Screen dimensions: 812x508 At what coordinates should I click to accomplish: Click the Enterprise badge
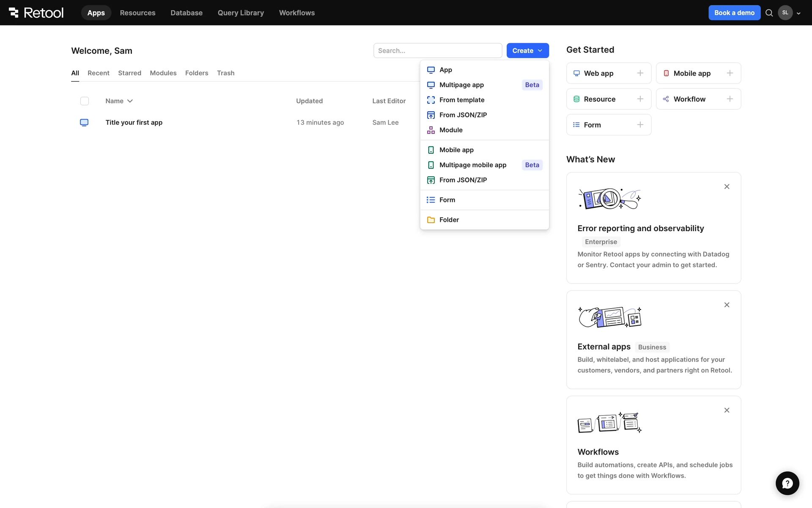point(601,242)
